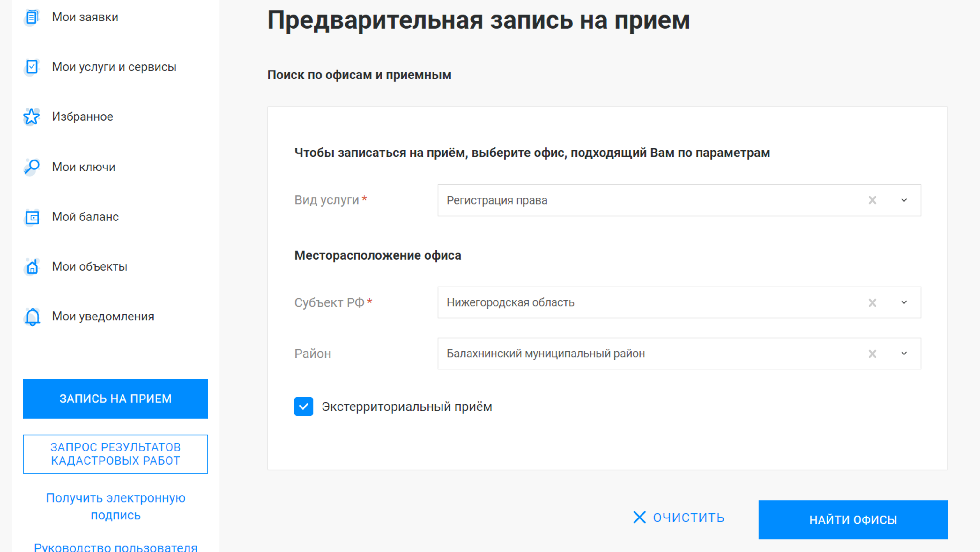This screenshot has height=552, width=980.
Task: Click the Мои уведомления bell icon
Action: click(32, 317)
